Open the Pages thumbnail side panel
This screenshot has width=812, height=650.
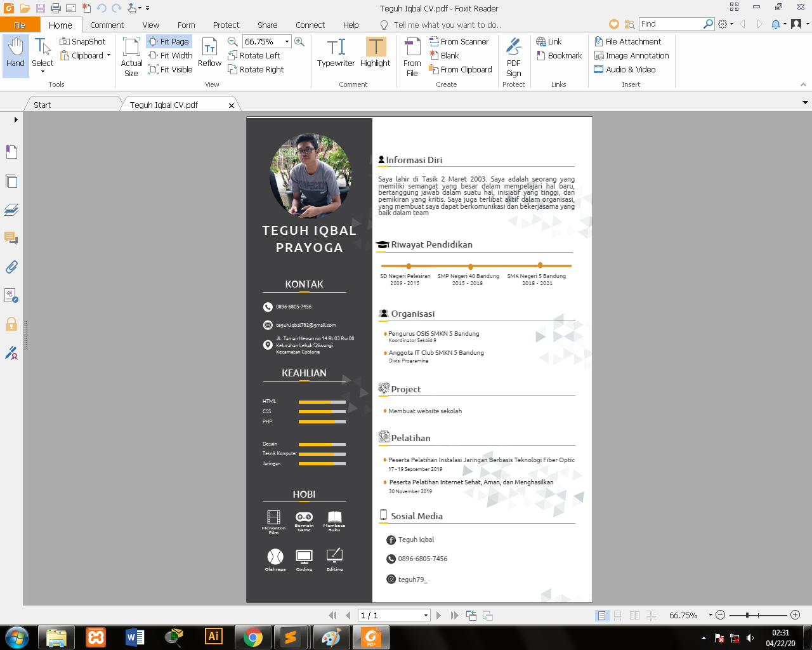[11, 181]
